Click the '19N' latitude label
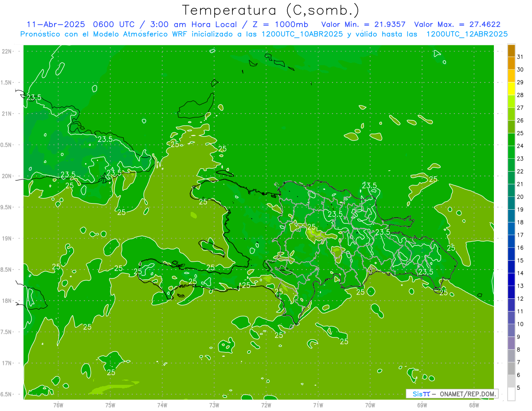Image resolution: width=532 pixels, height=411 pixels. 7,238
